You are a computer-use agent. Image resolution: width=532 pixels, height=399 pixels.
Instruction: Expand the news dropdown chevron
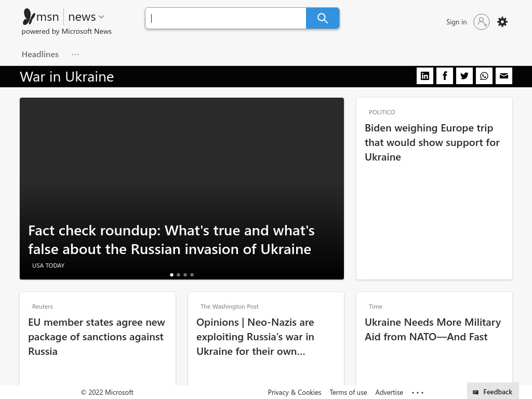(101, 17)
